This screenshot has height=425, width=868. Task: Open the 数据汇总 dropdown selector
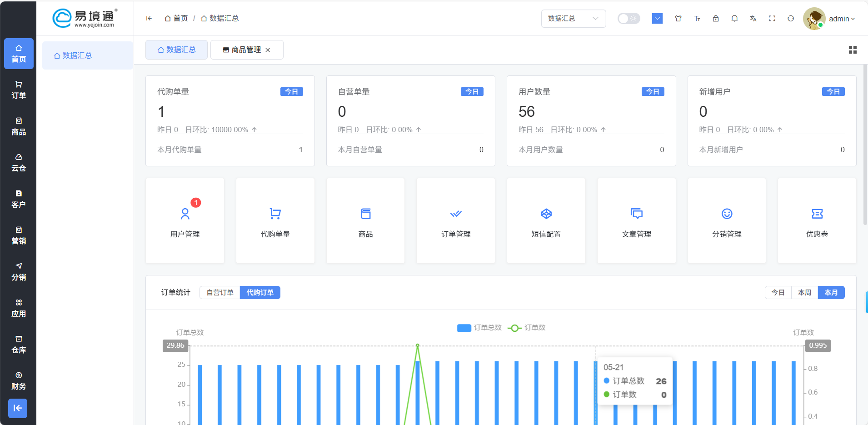pos(574,19)
